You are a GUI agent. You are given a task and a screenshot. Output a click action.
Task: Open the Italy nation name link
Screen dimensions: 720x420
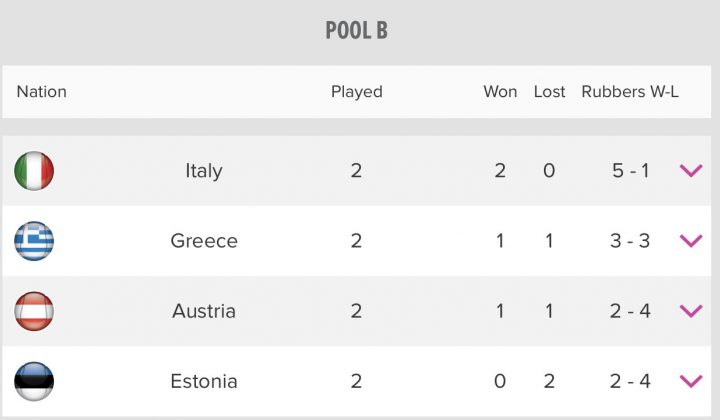(x=204, y=171)
